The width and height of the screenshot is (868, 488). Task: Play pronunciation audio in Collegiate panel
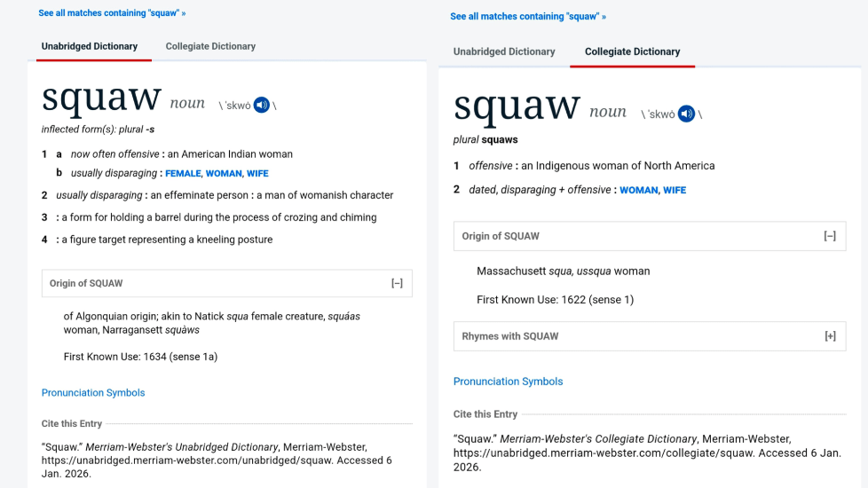(x=686, y=114)
